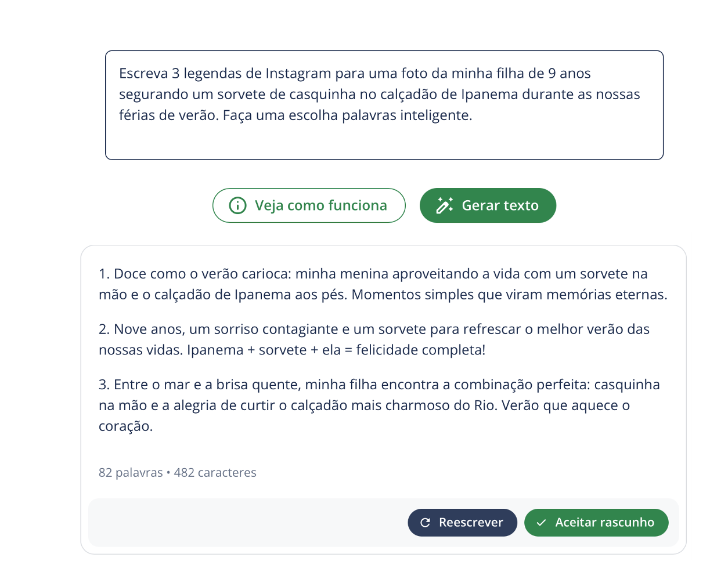The width and height of the screenshot is (728, 572).
Task: Click the "82 palavras" word count
Action: tap(131, 473)
